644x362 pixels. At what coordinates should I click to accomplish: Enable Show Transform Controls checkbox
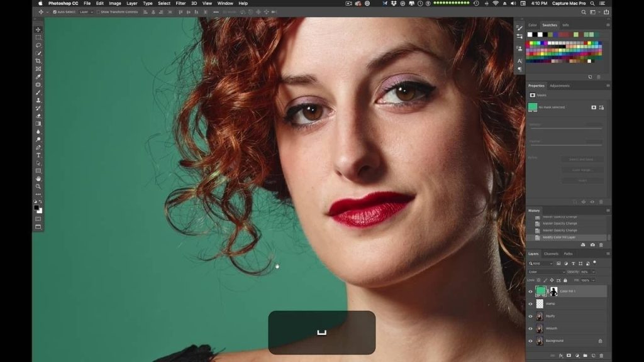(98, 13)
